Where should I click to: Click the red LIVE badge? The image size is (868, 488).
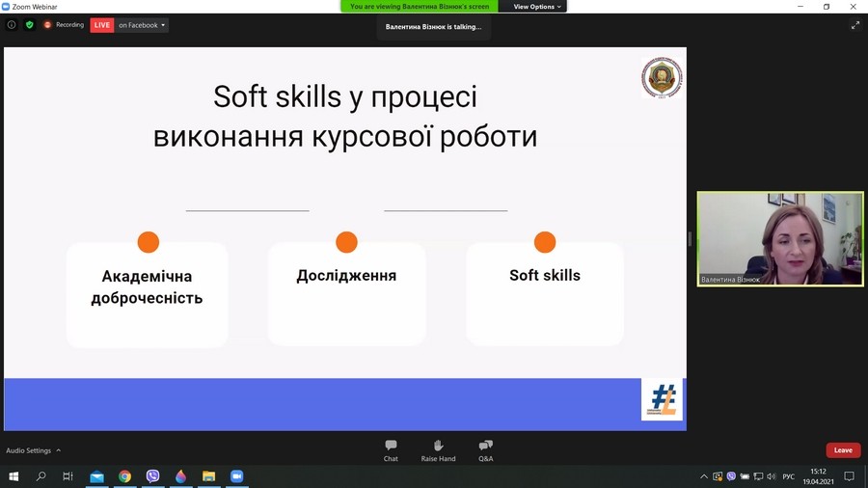[x=102, y=25]
